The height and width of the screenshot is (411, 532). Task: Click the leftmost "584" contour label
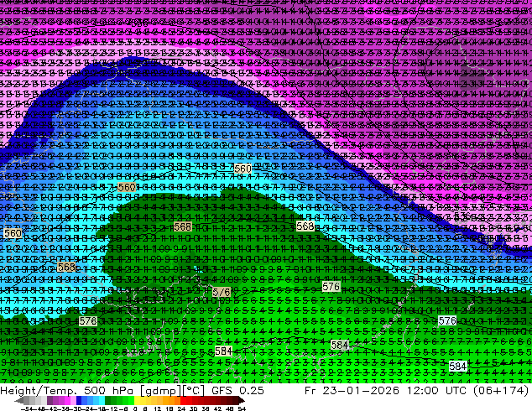(223, 351)
